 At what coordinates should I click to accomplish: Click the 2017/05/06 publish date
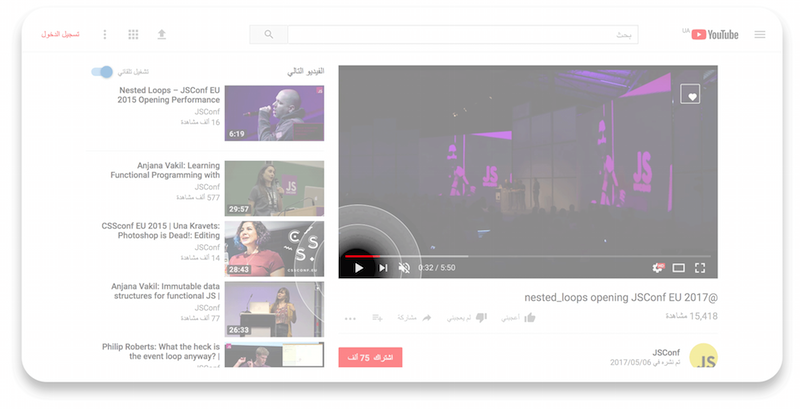pos(645,362)
